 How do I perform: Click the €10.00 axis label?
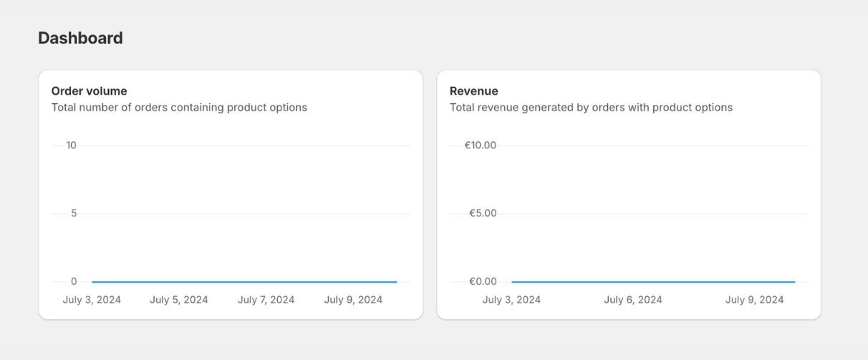[x=480, y=146]
